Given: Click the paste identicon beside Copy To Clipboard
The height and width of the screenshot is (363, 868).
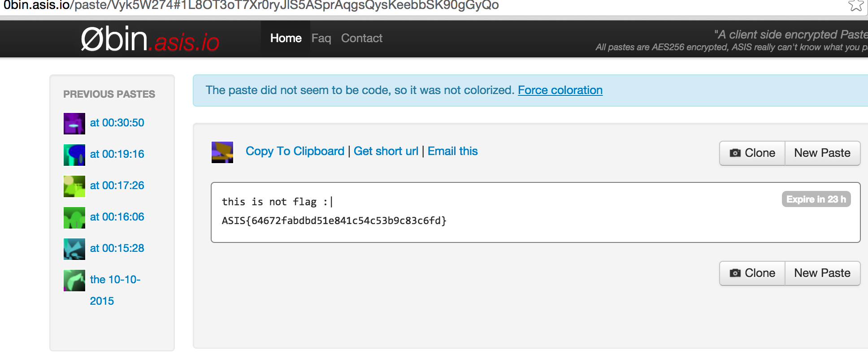Looking at the screenshot, I should coord(222,152).
